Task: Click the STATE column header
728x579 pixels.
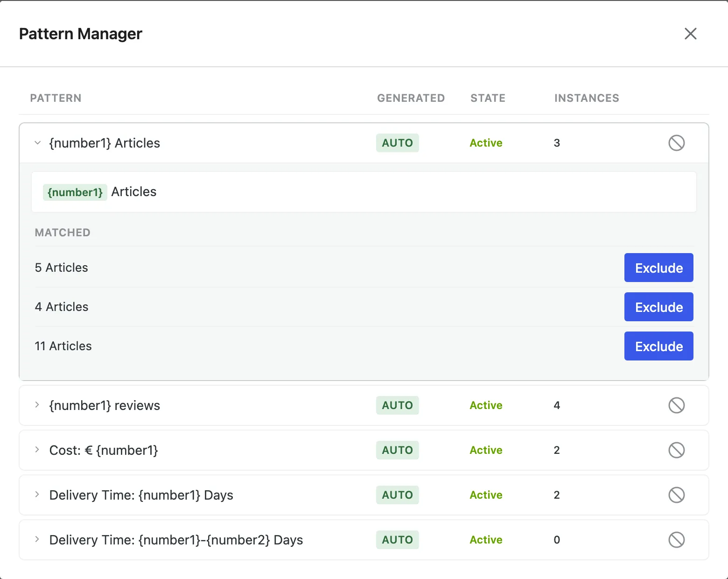Action: click(x=488, y=98)
